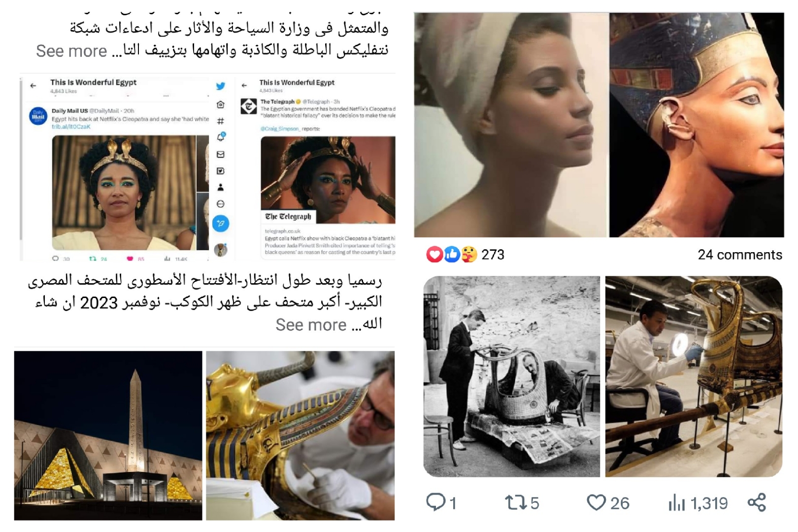This screenshot has height=532, width=798.
Task: Open the notifications bell icon
Action: pyautogui.click(x=221, y=137)
